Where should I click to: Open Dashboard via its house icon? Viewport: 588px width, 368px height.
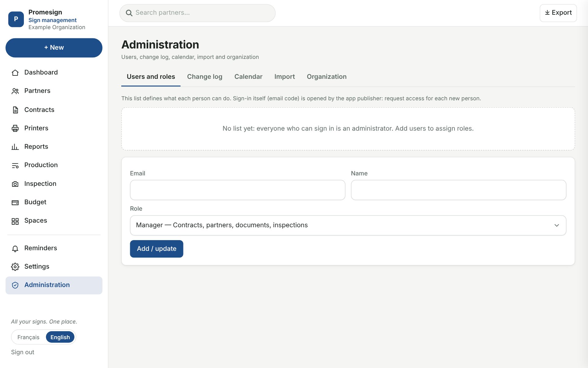click(x=15, y=73)
